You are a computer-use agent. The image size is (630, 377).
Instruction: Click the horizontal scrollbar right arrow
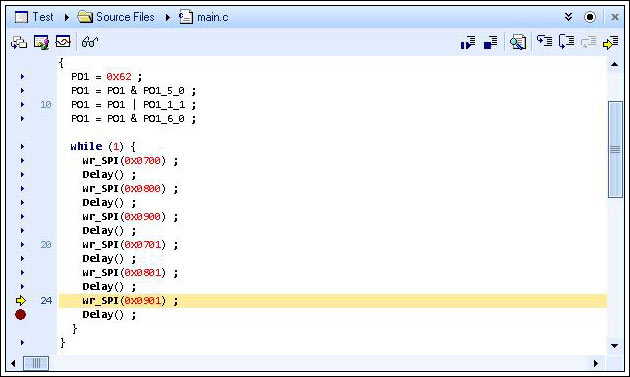pyautogui.click(x=596, y=363)
